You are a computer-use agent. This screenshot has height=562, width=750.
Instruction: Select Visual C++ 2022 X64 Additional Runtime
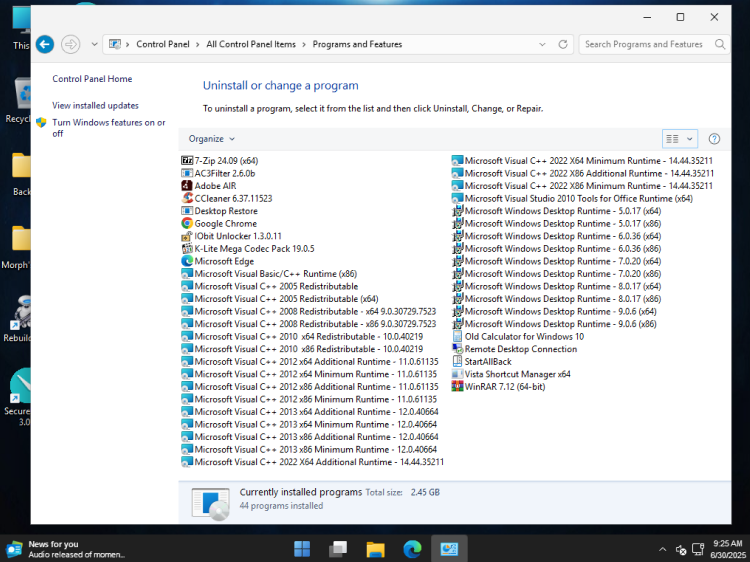click(x=319, y=462)
